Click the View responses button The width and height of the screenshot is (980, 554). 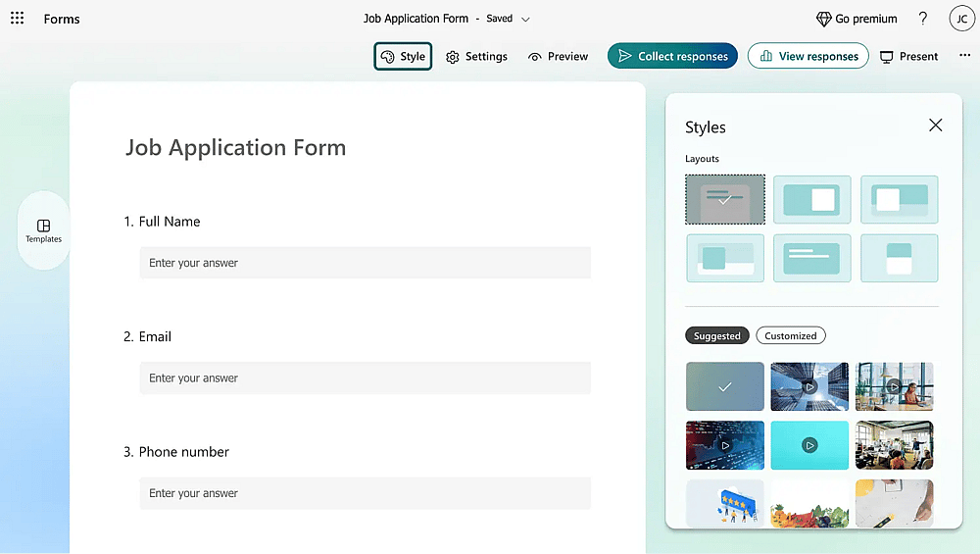point(808,56)
